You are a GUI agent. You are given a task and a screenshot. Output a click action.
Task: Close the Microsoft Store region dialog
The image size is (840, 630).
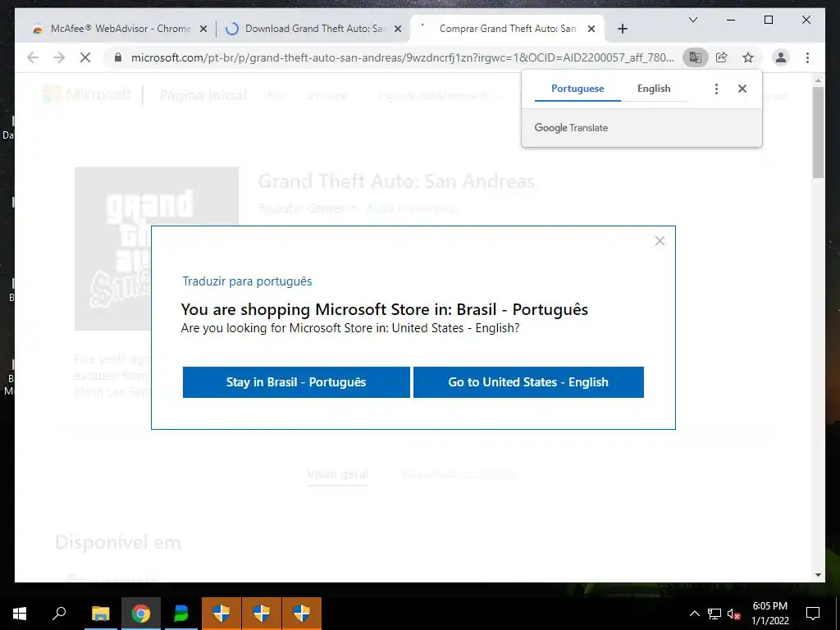pos(660,241)
